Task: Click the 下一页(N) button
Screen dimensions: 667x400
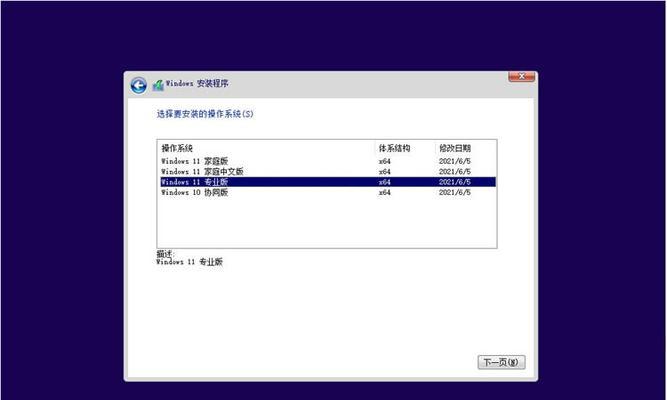Action: pos(501,362)
